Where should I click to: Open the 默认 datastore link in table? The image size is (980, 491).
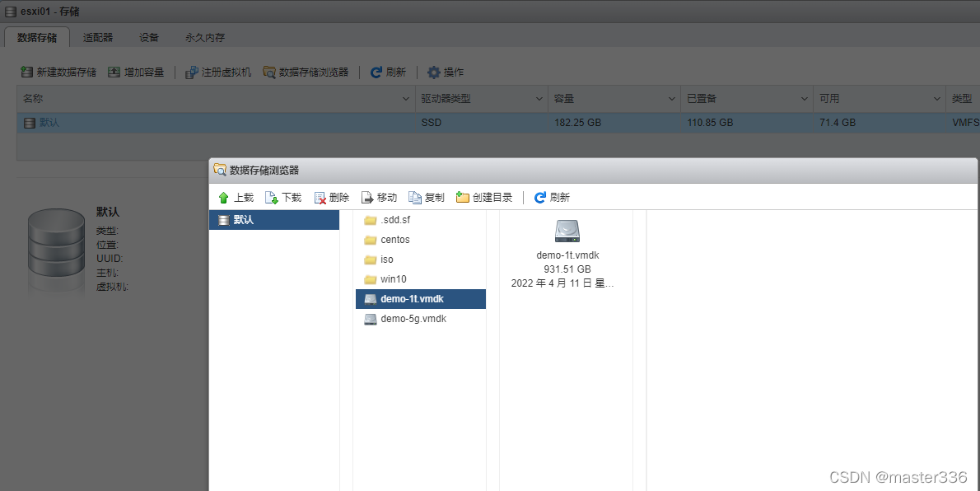click(x=49, y=123)
